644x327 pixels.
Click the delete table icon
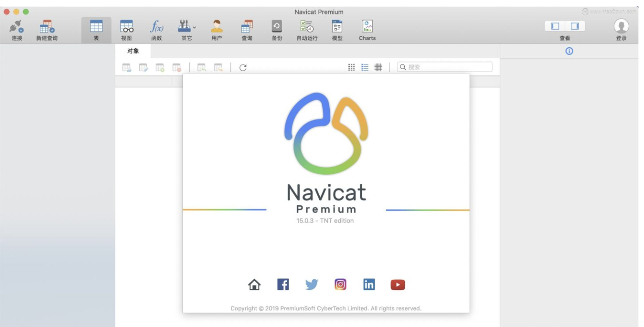(x=177, y=68)
